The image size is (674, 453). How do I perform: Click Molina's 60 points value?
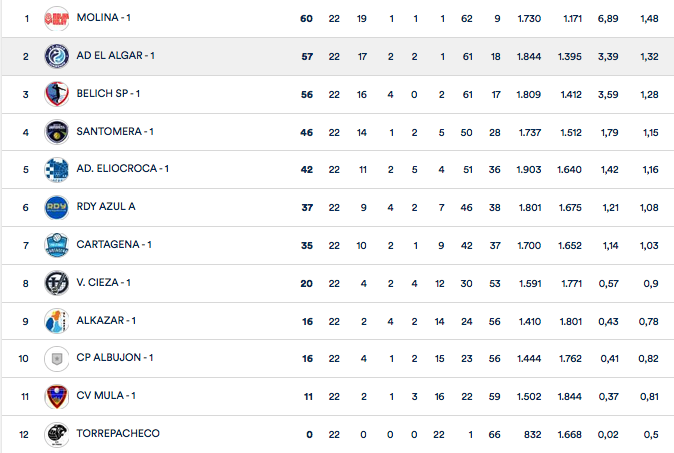tap(306, 19)
